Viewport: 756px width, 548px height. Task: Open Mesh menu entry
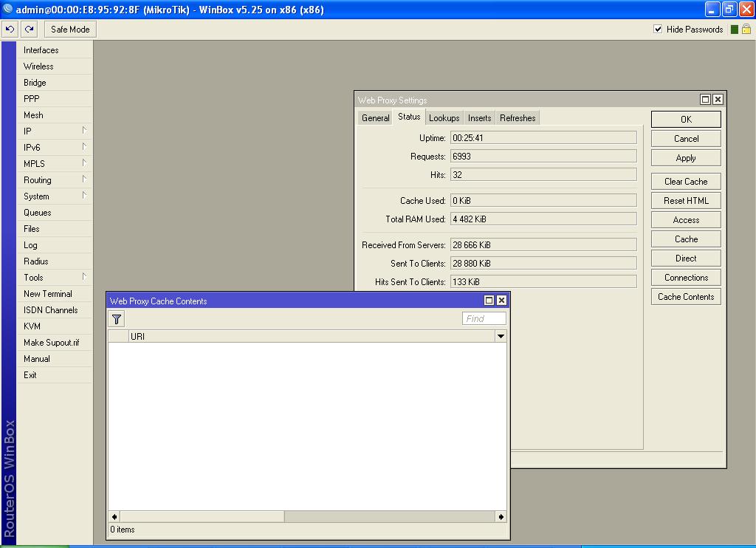pyautogui.click(x=54, y=115)
